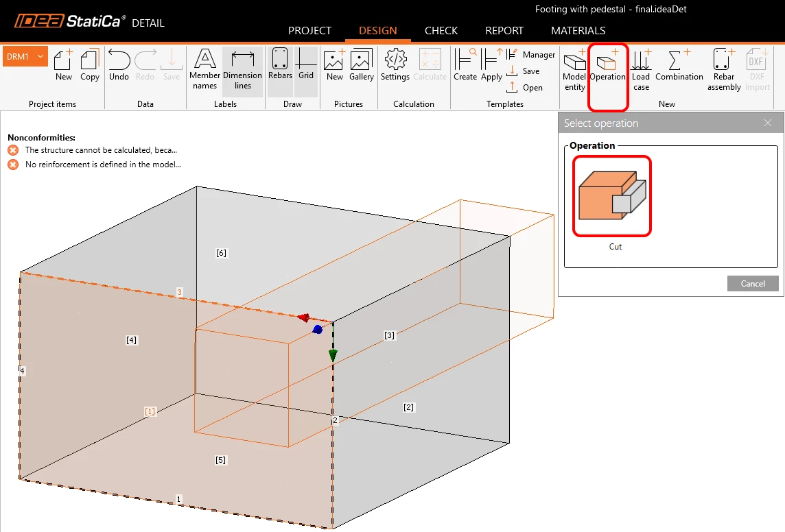Toggle Dimension lines display

242,69
